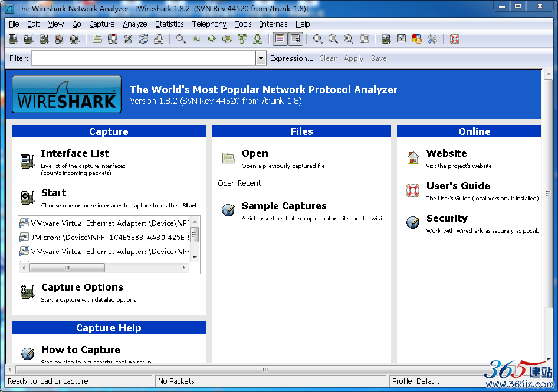Open the Interface List link
The height and width of the screenshot is (392, 558).
(x=75, y=153)
